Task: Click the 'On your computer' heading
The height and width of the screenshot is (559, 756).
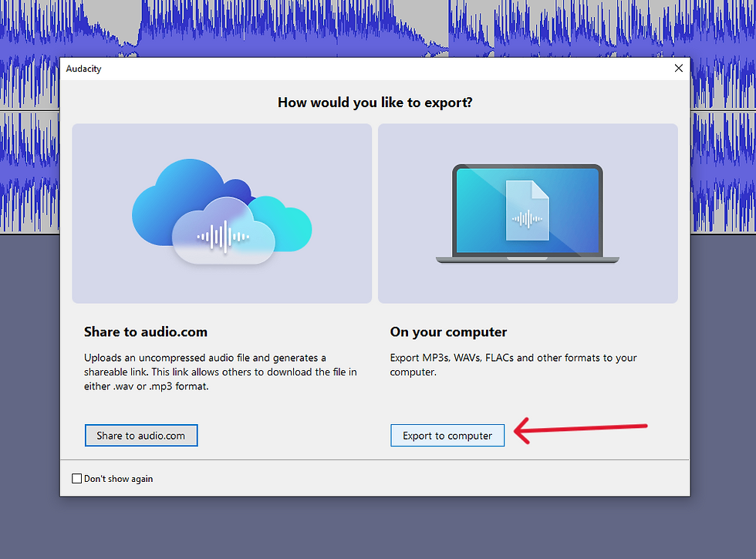Action: pyautogui.click(x=448, y=332)
